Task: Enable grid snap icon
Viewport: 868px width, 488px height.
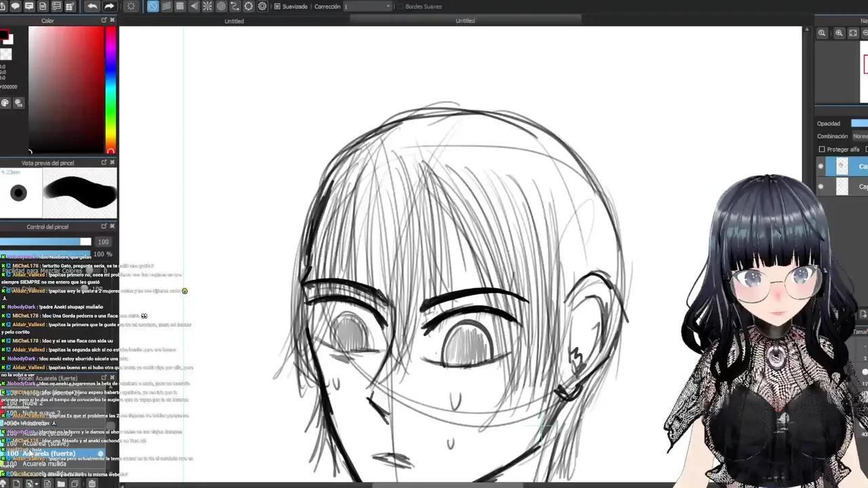Action: [180, 6]
